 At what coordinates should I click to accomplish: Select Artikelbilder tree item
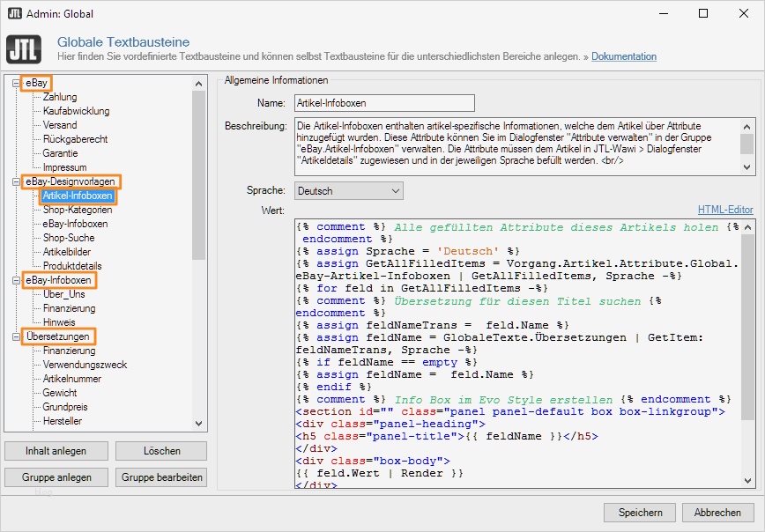point(67,252)
